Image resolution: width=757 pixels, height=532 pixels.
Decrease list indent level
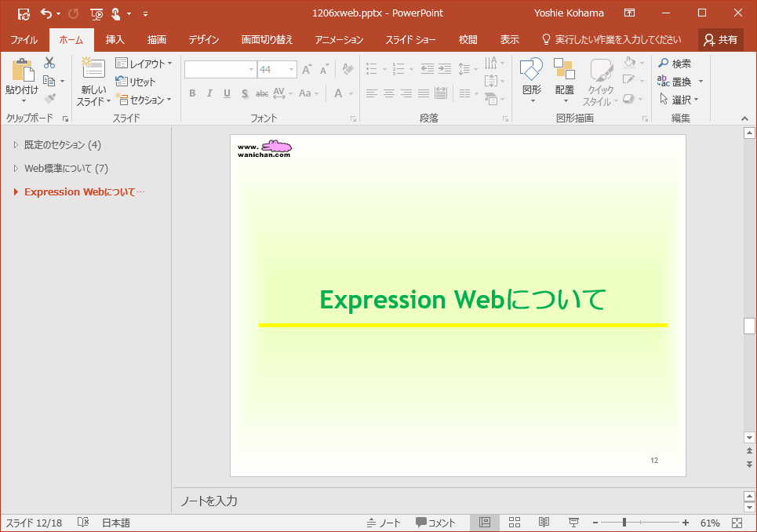pos(428,69)
